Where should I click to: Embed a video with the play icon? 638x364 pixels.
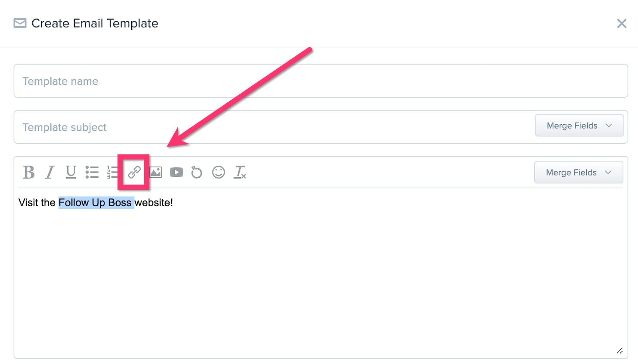[177, 172]
